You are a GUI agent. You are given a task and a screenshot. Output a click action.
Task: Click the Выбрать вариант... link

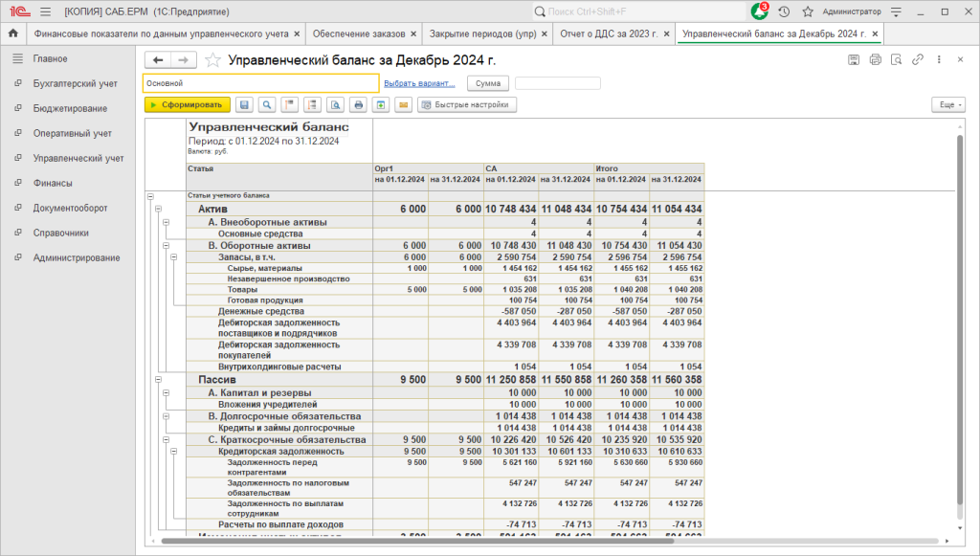419,83
